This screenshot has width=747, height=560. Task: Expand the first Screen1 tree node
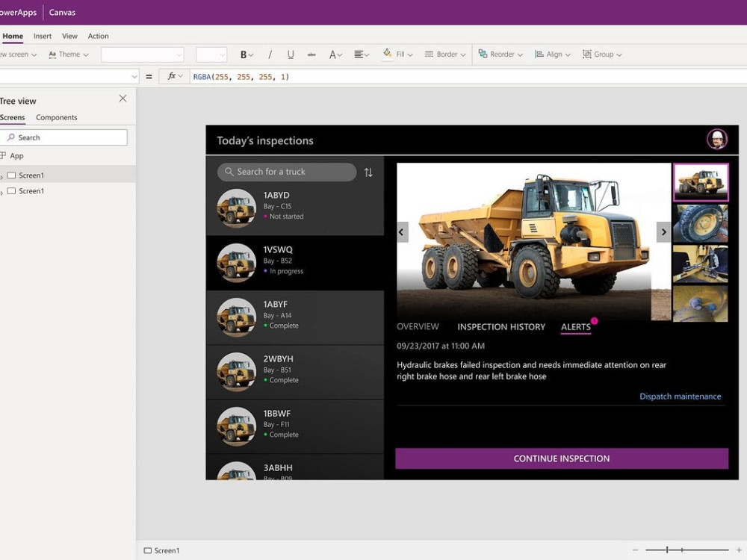click(2, 177)
